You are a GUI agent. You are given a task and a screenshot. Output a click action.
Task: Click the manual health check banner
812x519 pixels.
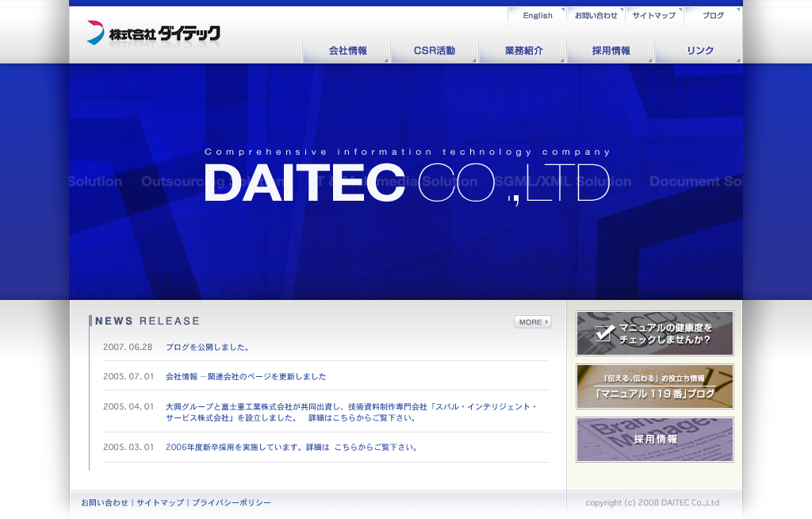(x=654, y=333)
